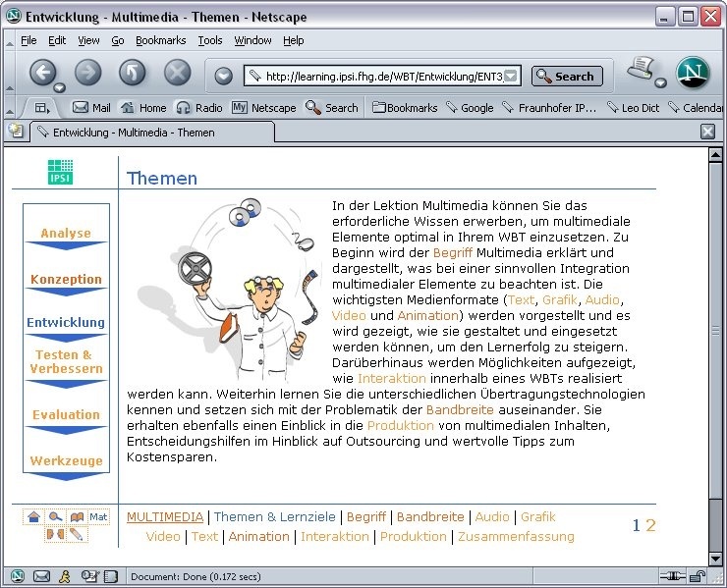Click the browser Back arrow button
Image resolution: width=727 pixels, height=588 pixels.
tap(42, 72)
